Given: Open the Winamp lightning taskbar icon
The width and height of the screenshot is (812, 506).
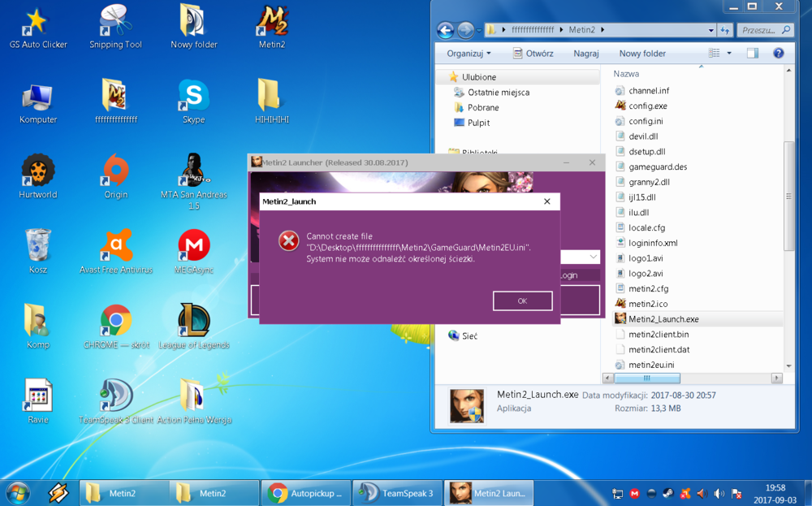Looking at the screenshot, I should (x=58, y=492).
